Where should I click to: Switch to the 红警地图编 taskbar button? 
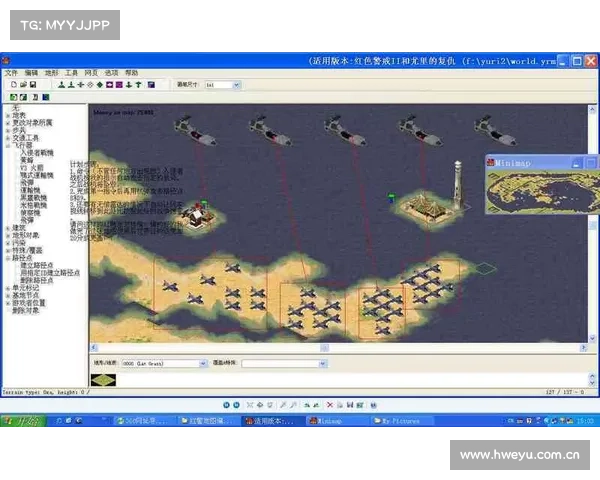click(210, 421)
